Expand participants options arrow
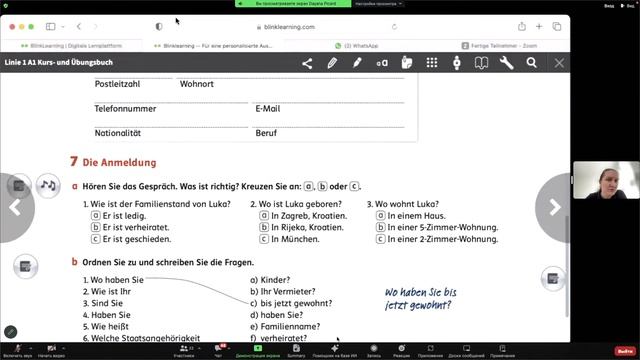Screen dimensions: 640x360 pyautogui.click(x=199, y=348)
